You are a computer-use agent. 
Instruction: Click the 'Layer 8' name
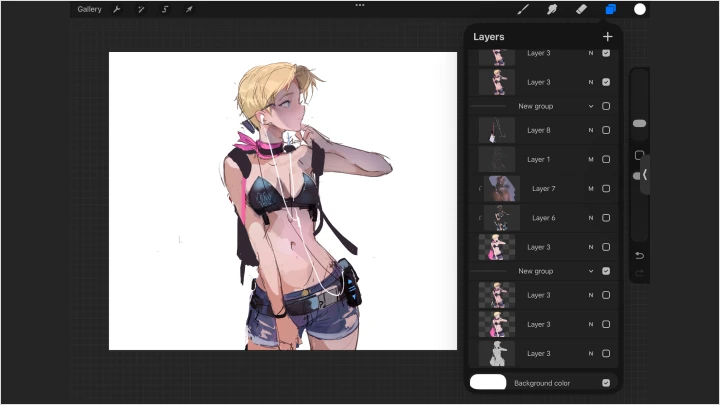[x=539, y=130]
